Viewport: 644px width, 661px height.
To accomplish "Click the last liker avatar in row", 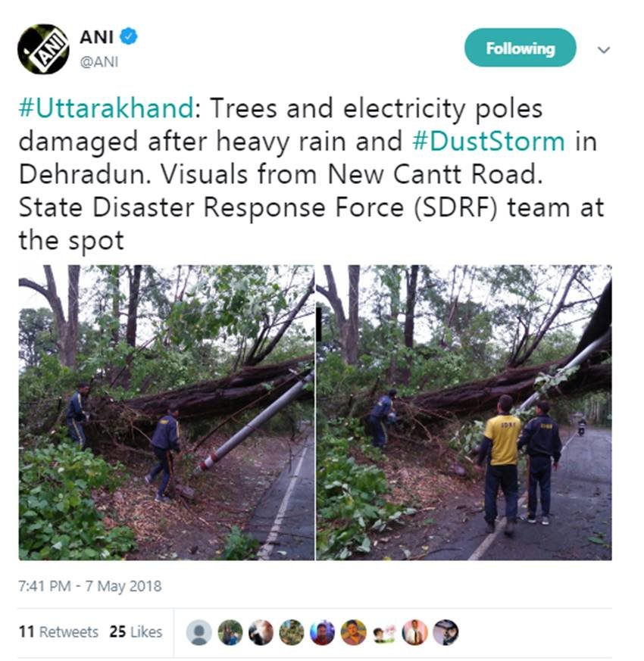I will pyautogui.click(x=445, y=632).
